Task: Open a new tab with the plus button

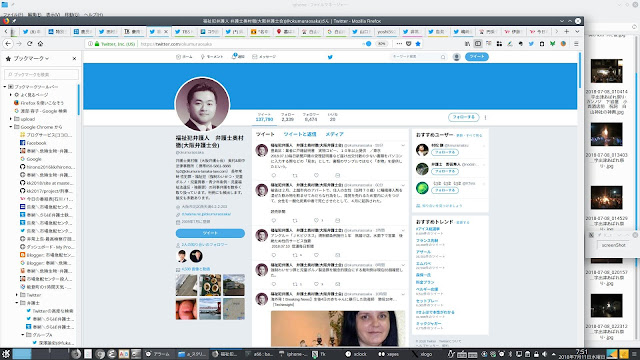Action: pos(567,31)
